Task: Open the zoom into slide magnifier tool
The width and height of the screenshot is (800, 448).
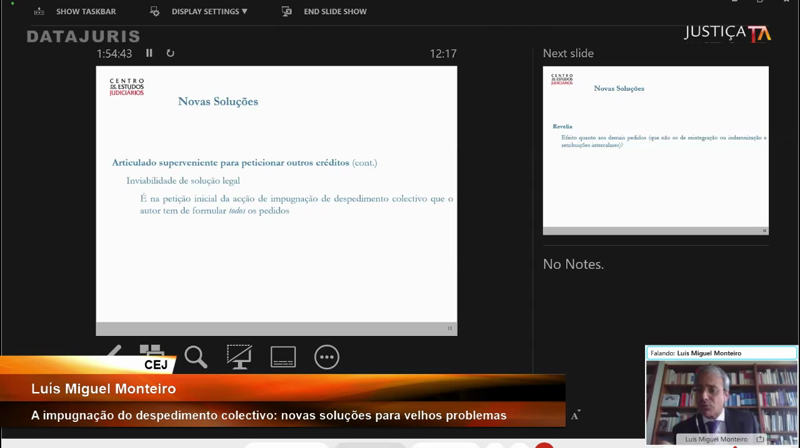Action: 196,357
